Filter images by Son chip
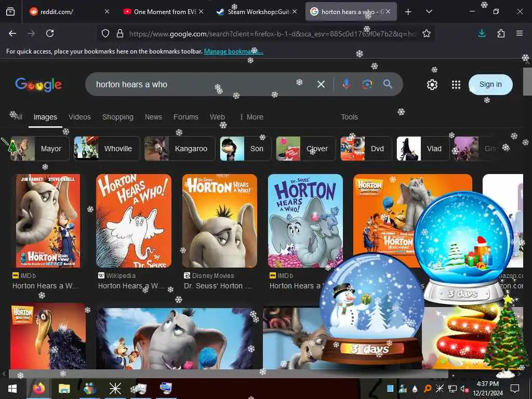 (246, 149)
